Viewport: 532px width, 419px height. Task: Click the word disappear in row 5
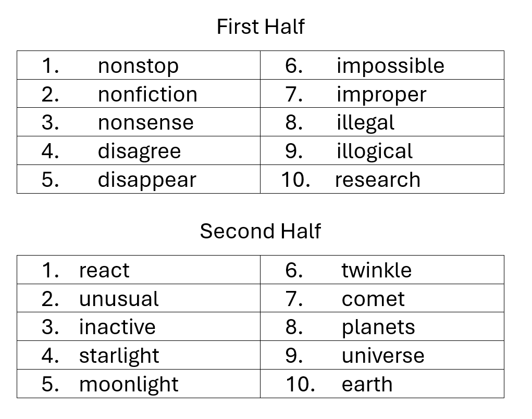147,180
